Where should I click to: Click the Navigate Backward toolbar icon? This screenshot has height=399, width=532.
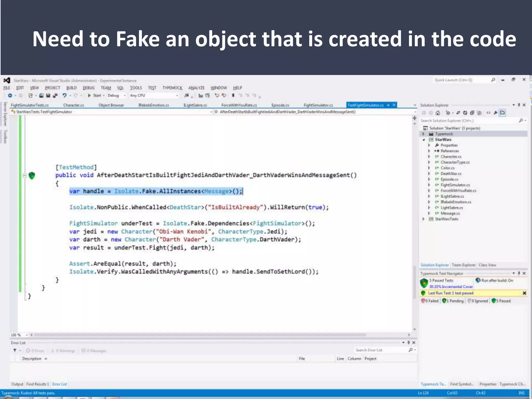tap(10, 96)
